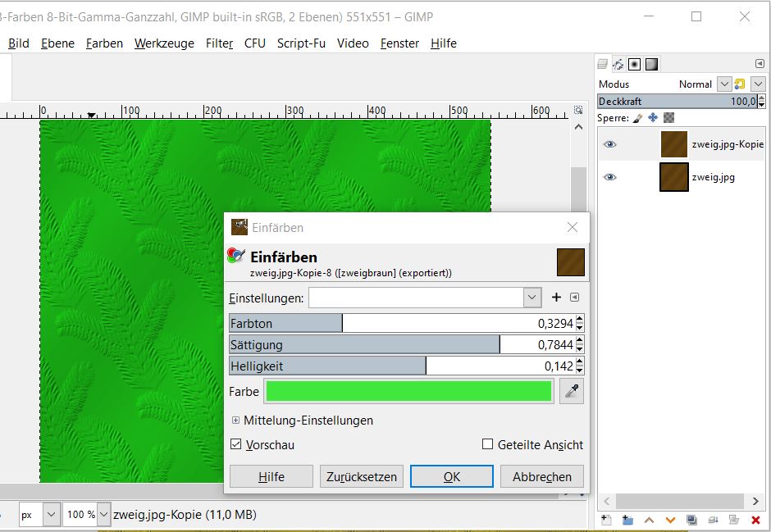Click the merge layers icon
The height and width of the screenshot is (532, 771).
tap(734, 520)
